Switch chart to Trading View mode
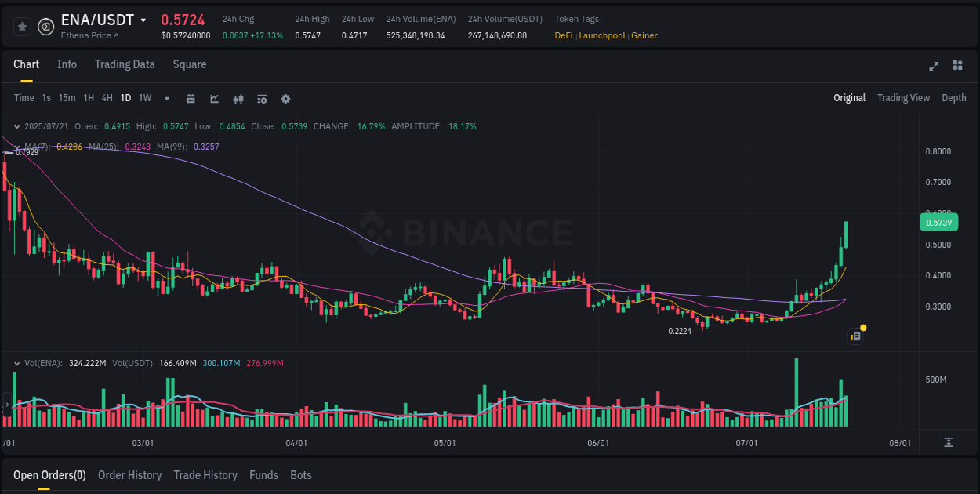The width and height of the screenshot is (980, 494). 903,98
